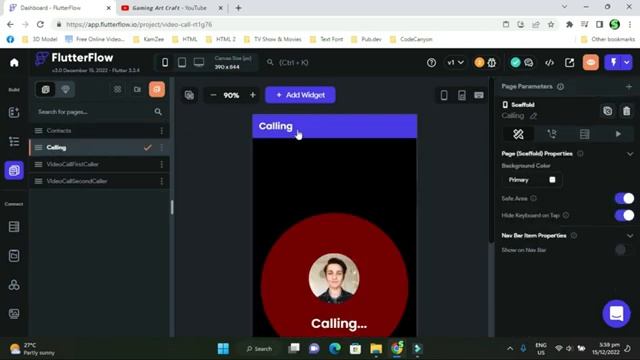Open the Media Assets sidebar icon
Image resolution: width=640 pixels, height=360 pixels.
click(14, 313)
